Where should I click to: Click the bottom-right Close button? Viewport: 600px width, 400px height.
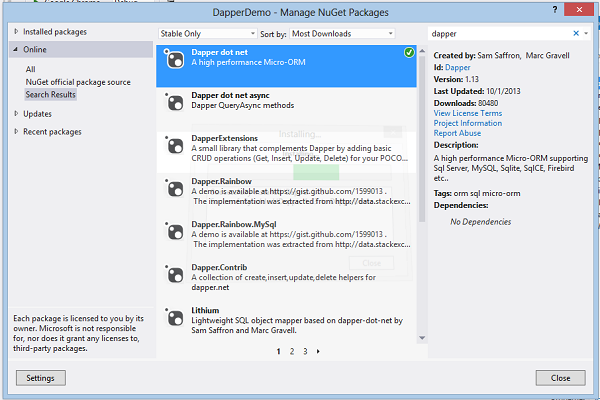tap(560, 378)
